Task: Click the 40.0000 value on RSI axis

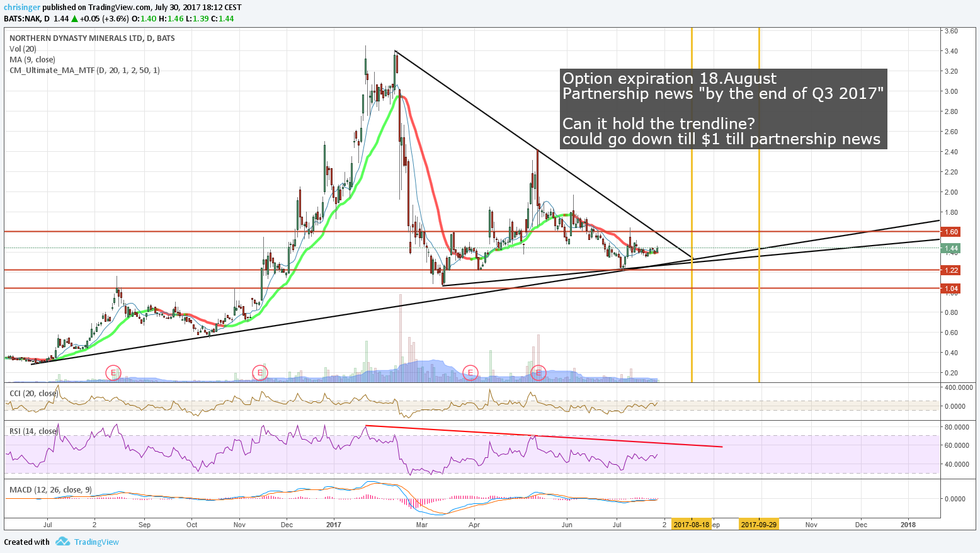Action: [x=957, y=465]
